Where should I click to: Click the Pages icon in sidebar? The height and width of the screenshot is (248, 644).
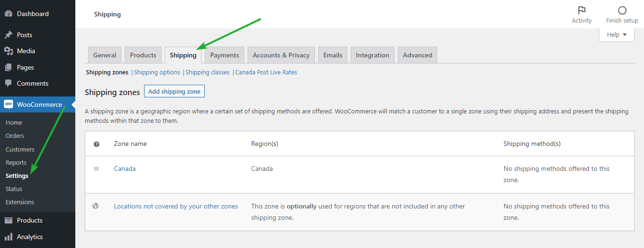tap(8, 67)
